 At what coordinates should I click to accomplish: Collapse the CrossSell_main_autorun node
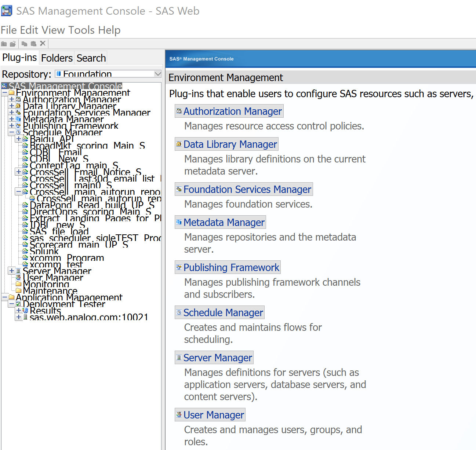18,192
